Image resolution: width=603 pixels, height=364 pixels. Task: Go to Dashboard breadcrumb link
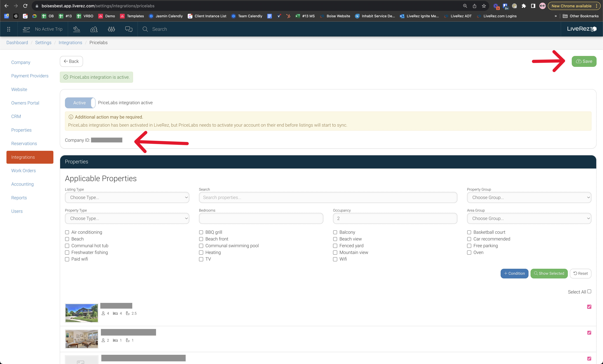click(17, 42)
